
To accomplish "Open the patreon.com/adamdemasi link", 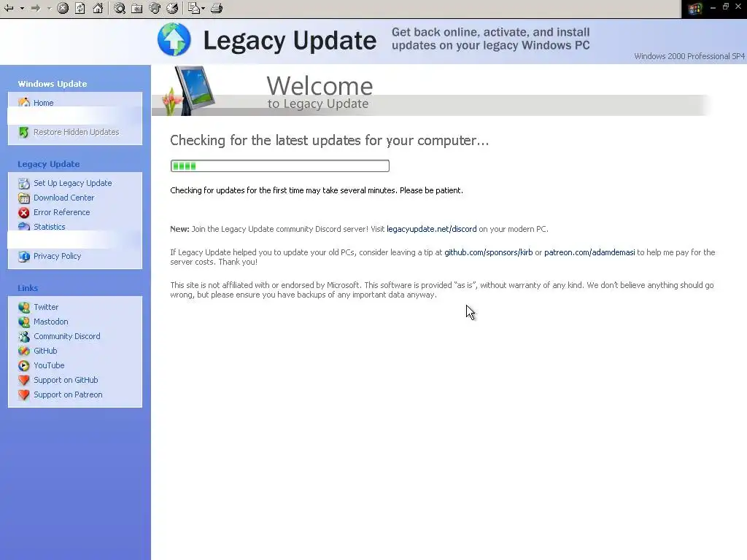I will 589,252.
